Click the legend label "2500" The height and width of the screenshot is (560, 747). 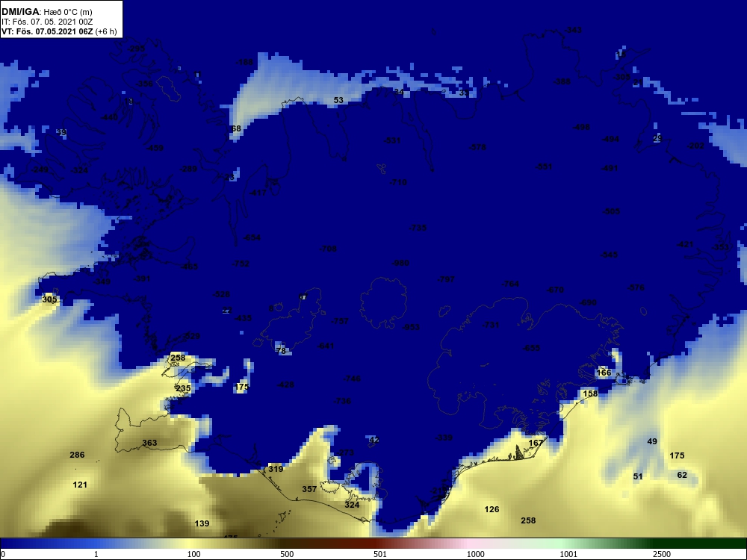[x=662, y=554]
